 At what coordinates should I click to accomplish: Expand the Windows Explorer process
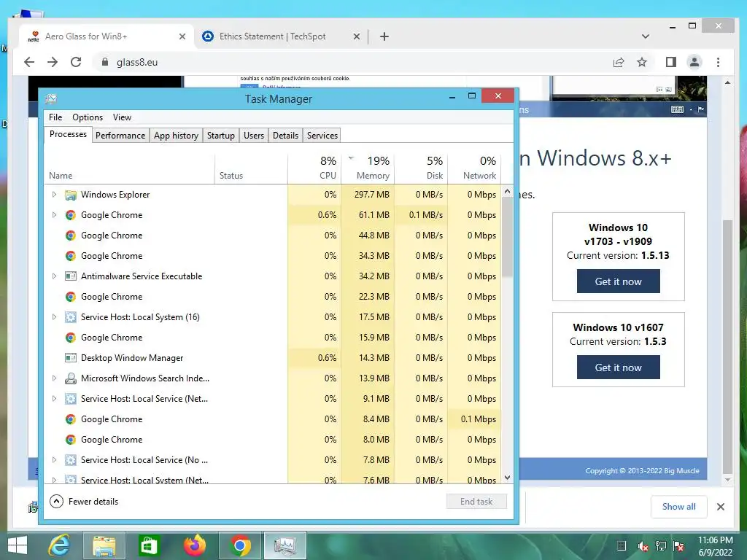[54, 194]
